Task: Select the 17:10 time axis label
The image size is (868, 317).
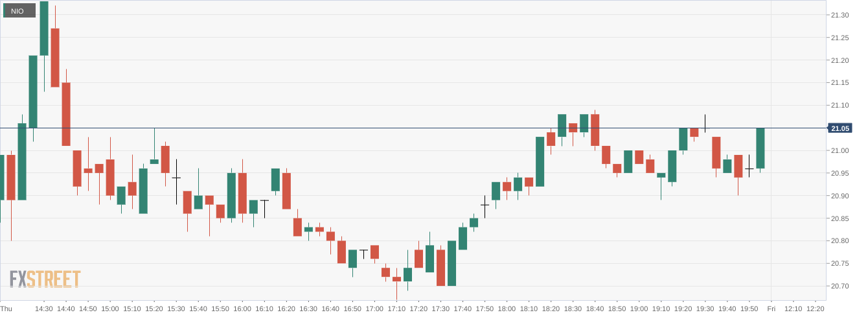Action: tap(396, 309)
